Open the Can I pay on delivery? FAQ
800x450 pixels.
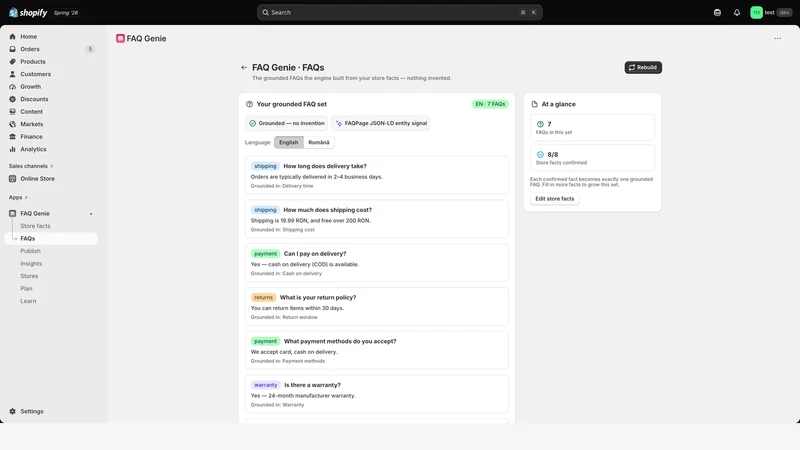377,263
